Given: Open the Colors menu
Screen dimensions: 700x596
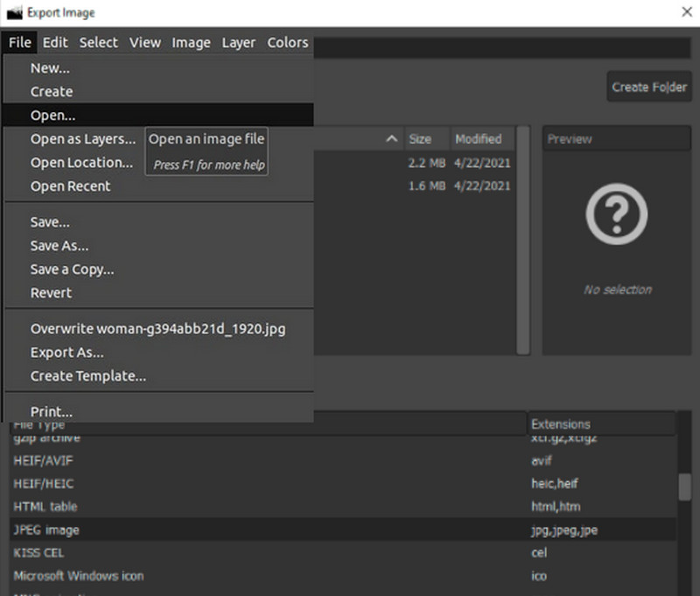Looking at the screenshot, I should tap(287, 42).
